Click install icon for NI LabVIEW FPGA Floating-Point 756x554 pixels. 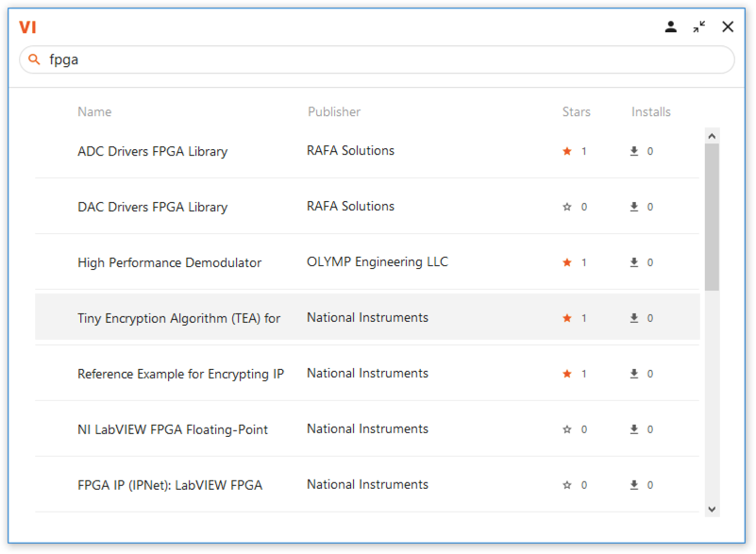634,428
